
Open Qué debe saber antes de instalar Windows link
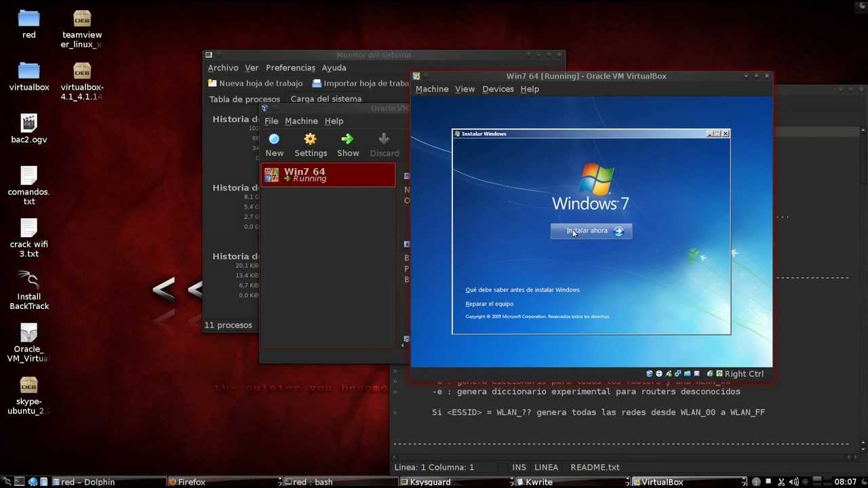[x=522, y=289]
